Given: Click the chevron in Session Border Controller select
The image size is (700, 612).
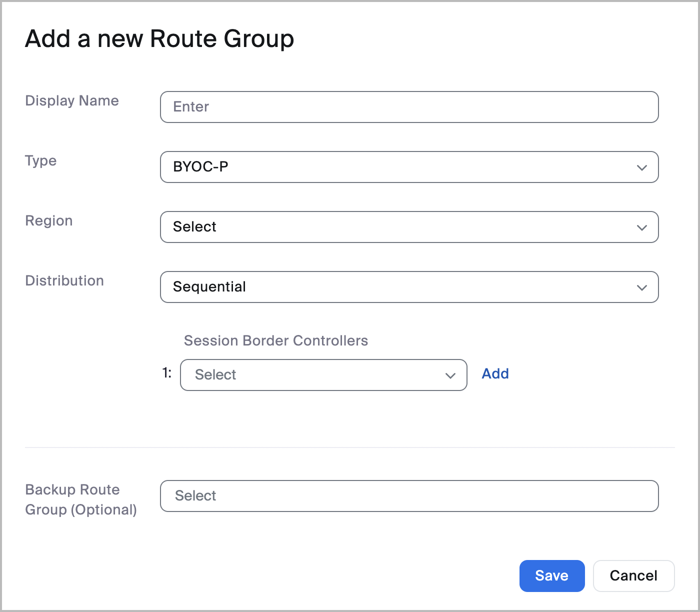Looking at the screenshot, I should click(x=450, y=375).
